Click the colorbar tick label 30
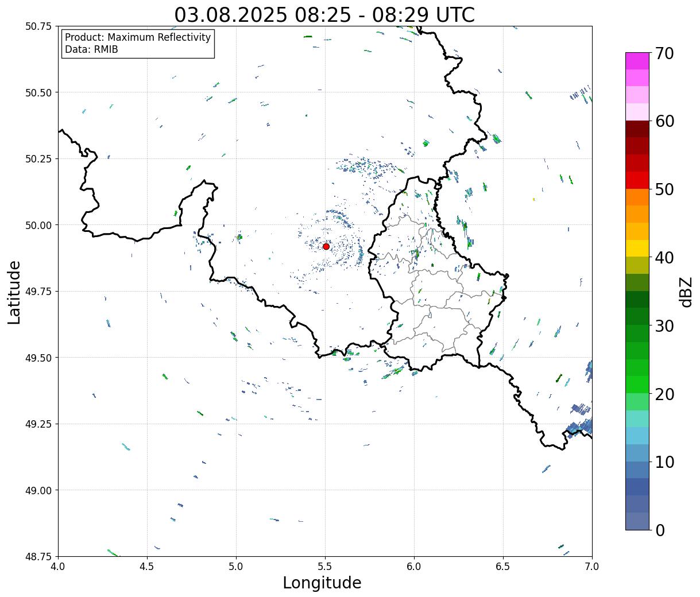The image size is (700, 597). tap(664, 325)
